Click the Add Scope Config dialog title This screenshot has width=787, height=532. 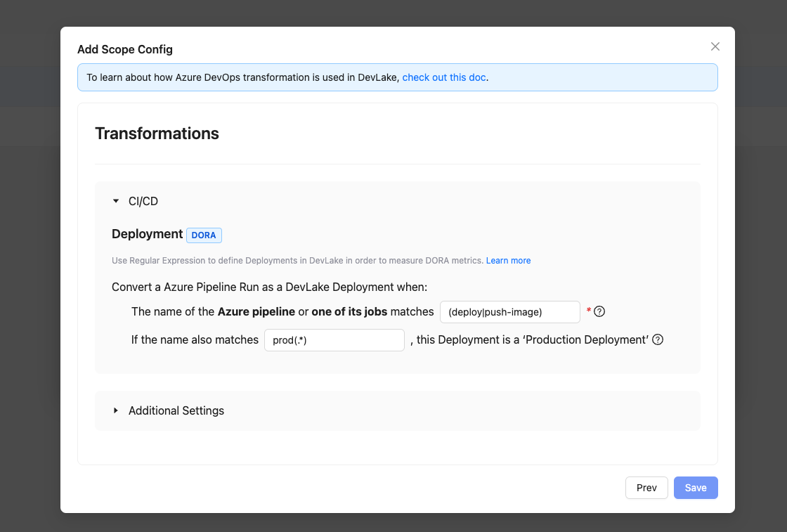tap(125, 49)
